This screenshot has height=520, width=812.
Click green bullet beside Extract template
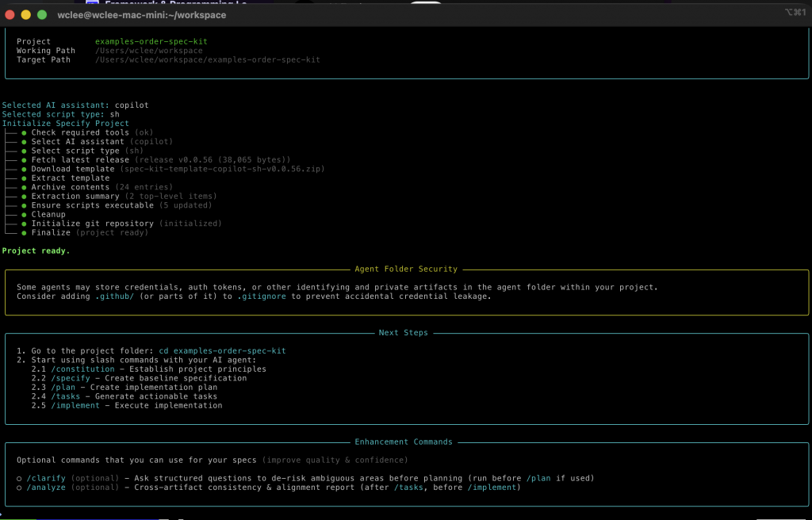pyautogui.click(x=24, y=178)
